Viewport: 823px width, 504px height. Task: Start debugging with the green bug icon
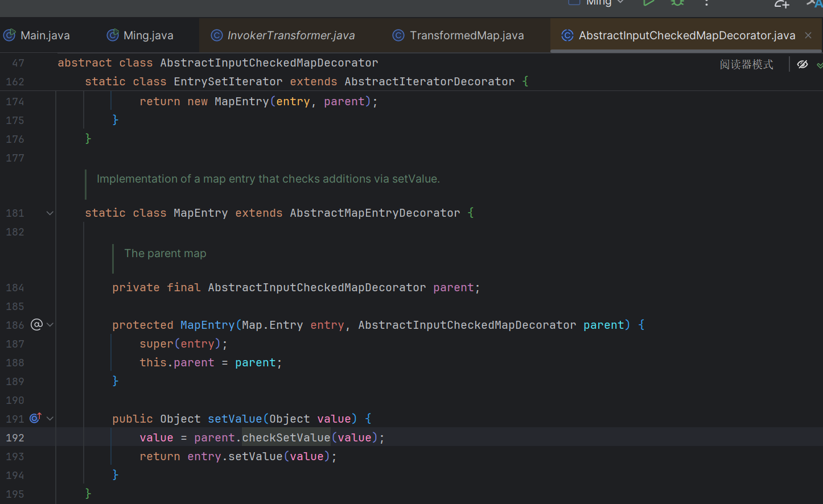coord(677,3)
